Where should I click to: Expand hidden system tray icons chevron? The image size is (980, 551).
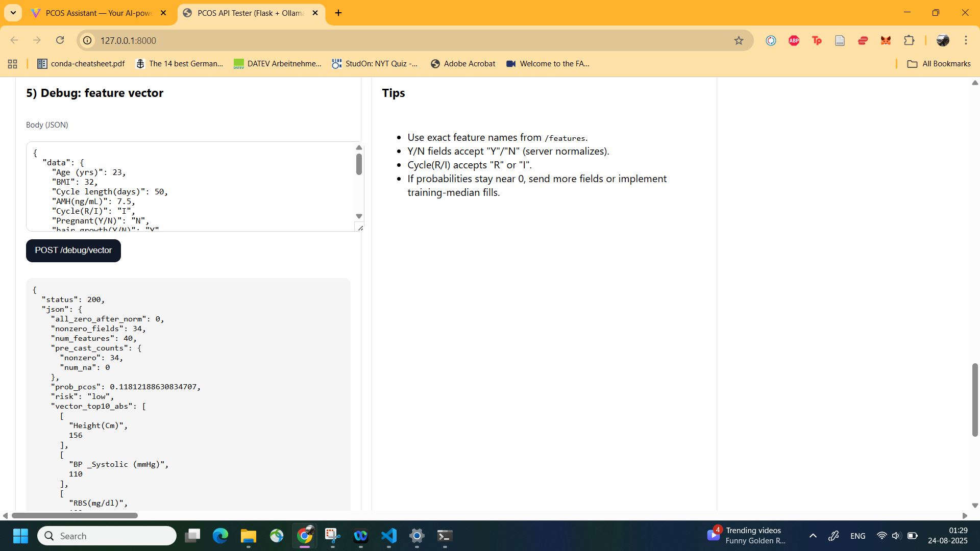pos(813,536)
